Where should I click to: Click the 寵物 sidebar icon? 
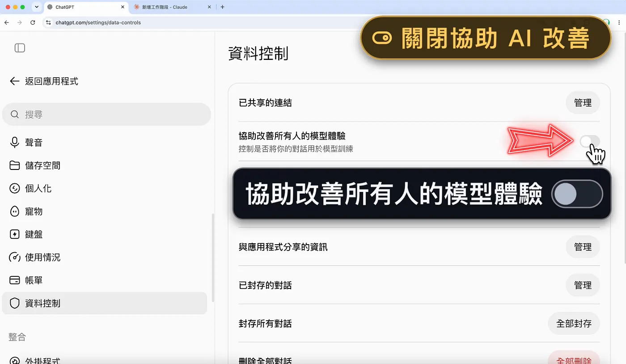[15, 211]
